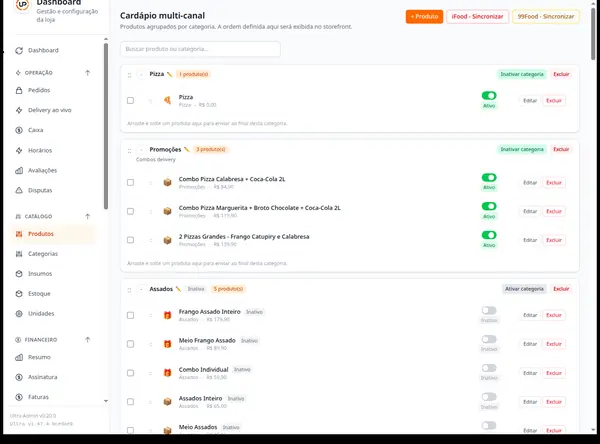Click the product or category search field
600x444 pixels.
(200, 49)
